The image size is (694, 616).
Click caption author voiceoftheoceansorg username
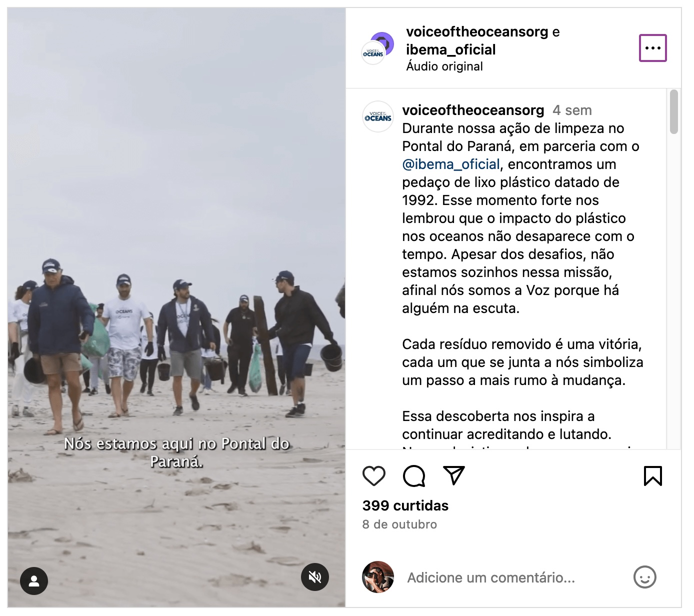point(473,110)
